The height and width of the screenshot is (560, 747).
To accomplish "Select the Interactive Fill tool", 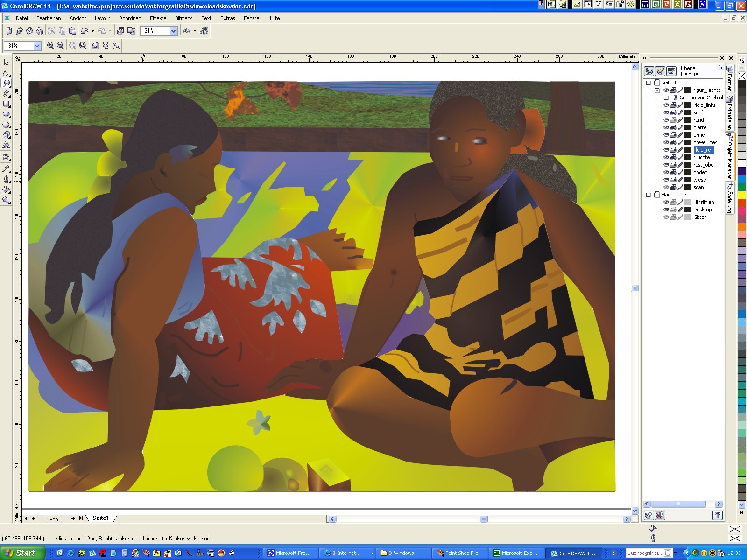I will (x=6, y=200).
